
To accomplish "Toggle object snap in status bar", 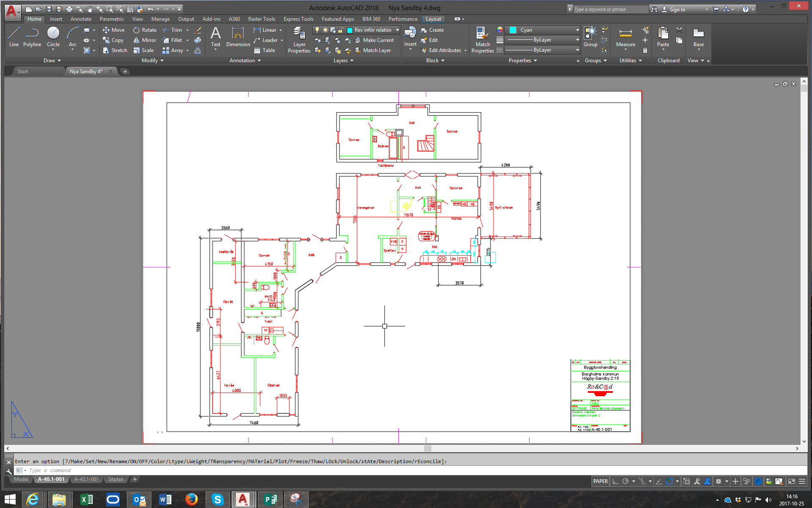I will (x=669, y=481).
